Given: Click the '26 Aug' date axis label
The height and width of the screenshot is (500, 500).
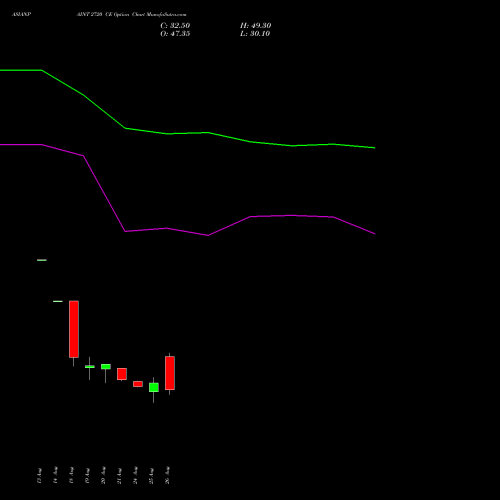Looking at the screenshot, I should (x=167, y=476).
